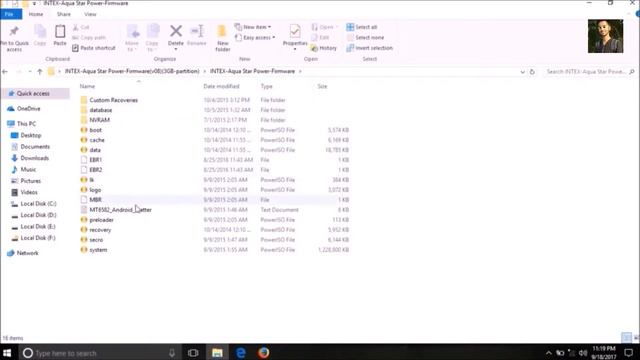Click the Delete X icon
The image size is (640, 360).
click(x=176, y=31)
